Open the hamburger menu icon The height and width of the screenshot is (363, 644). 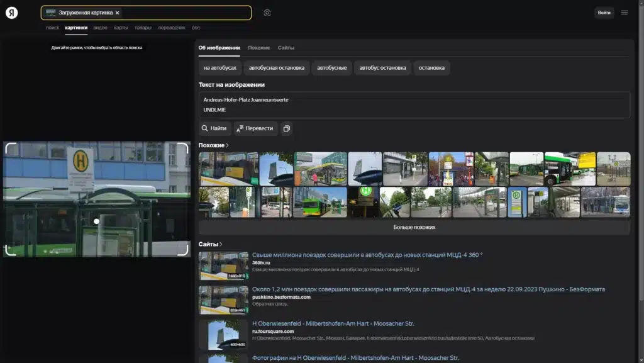(625, 13)
